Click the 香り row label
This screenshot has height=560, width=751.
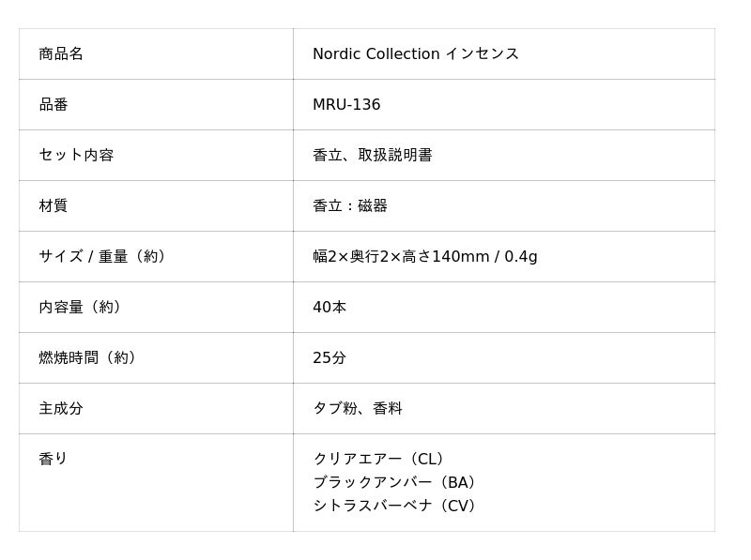click(x=54, y=460)
